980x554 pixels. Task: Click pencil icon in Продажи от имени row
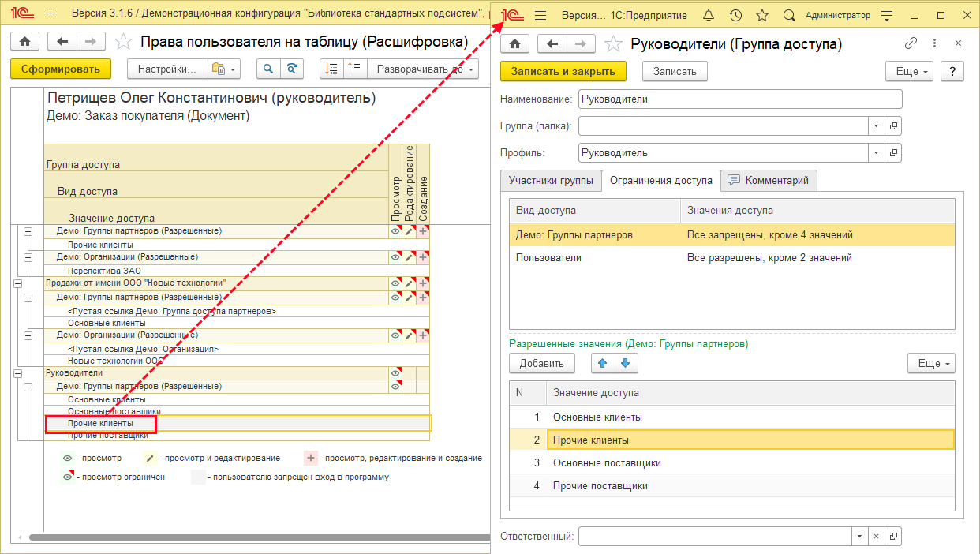(x=409, y=283)
